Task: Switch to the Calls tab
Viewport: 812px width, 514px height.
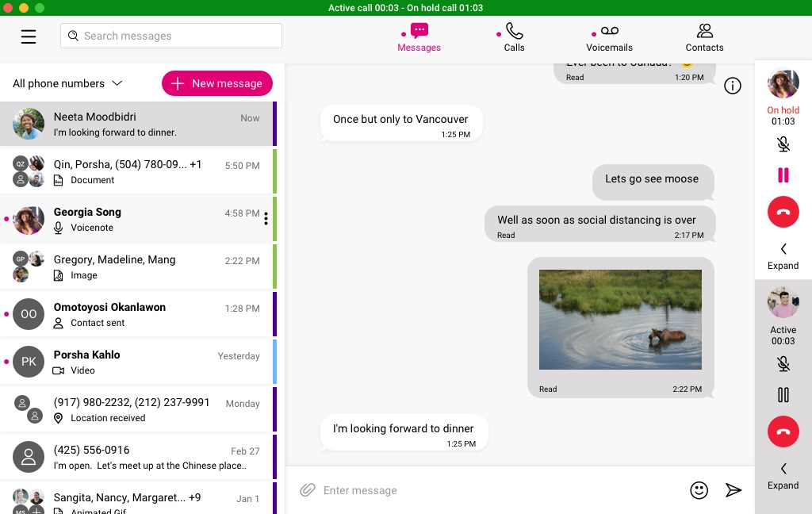Action: pyautogui.click(x=514, y=36)
